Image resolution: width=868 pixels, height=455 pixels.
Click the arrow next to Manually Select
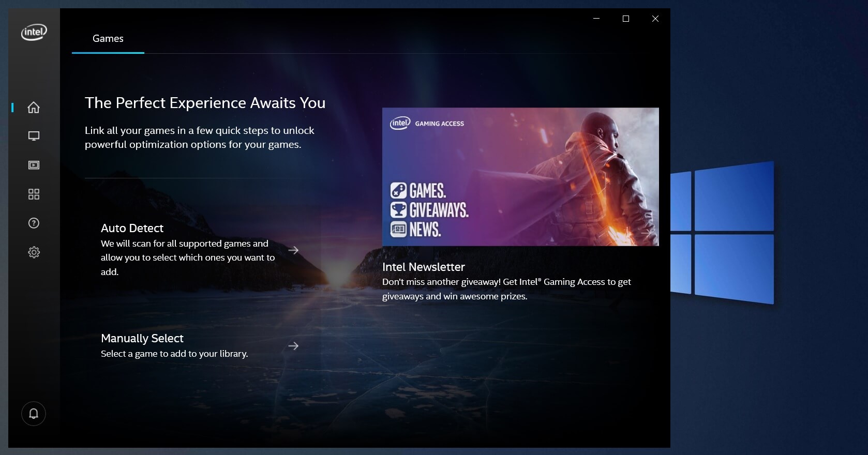293,346
